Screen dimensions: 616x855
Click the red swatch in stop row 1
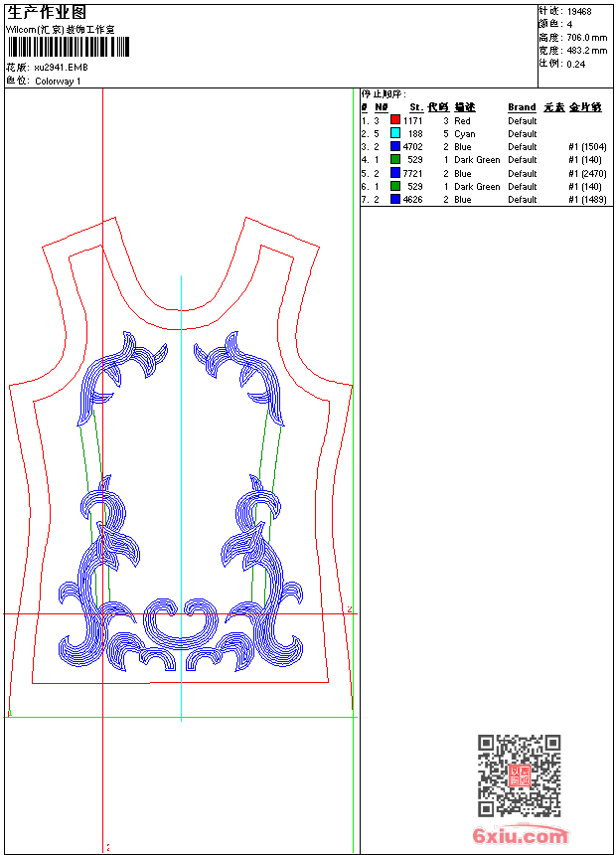pos(395,120)
